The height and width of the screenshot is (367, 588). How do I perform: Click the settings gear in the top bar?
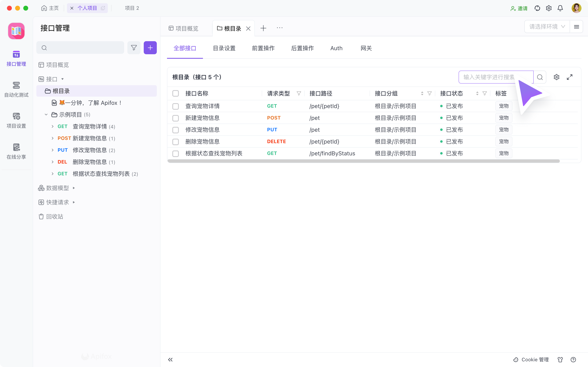549,8
